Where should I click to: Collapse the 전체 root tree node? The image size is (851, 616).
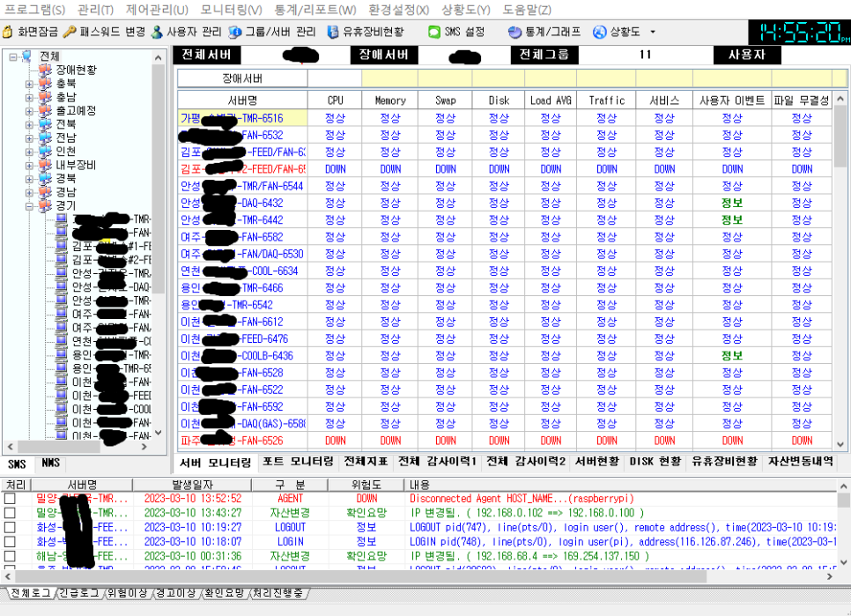pos(13,56)
